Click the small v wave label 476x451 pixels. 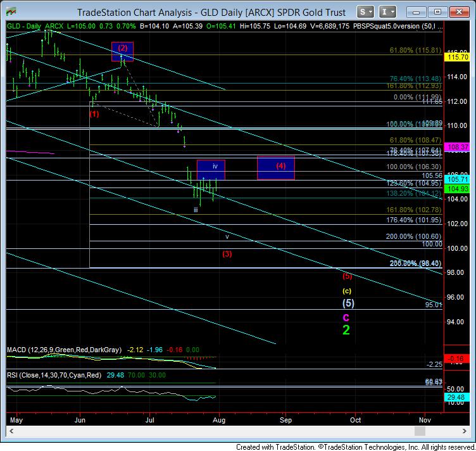click(227, 237)
